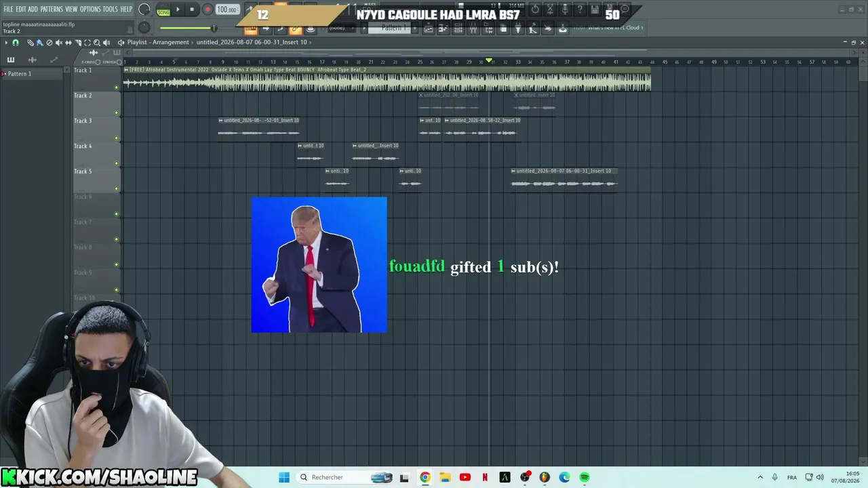The height and width of the screenshot is (488, 868).
Task: Enable the Z-CROSS checkbox
Action: [98, 62]
